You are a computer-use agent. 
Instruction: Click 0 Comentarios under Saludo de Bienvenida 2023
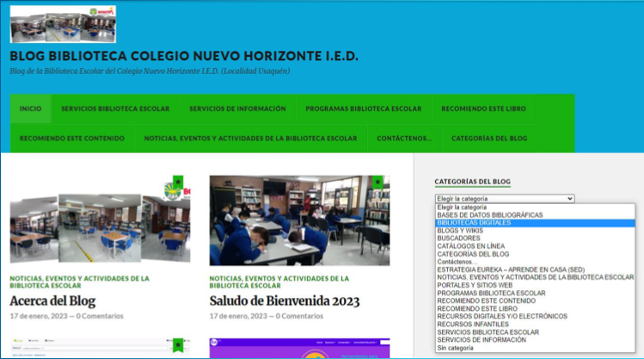(299, 316)
